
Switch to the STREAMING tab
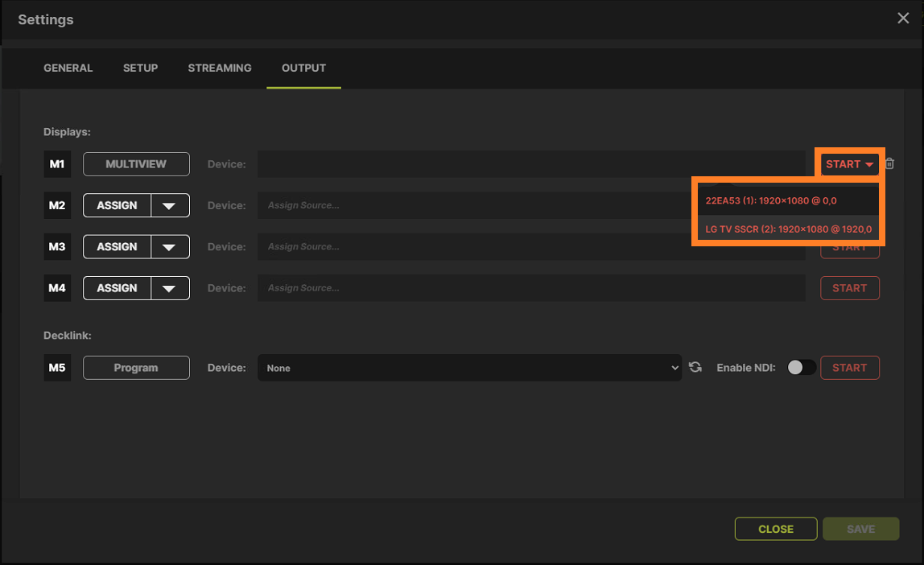coord(219,68)
